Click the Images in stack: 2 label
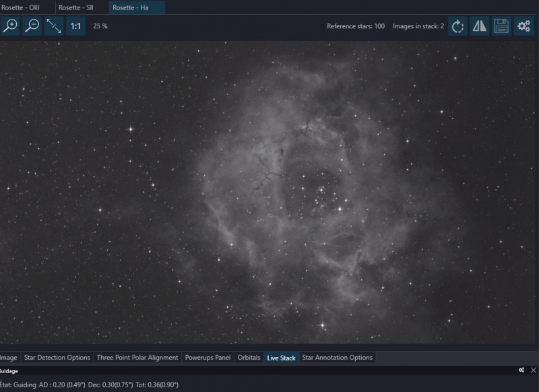 coord(418,26)
